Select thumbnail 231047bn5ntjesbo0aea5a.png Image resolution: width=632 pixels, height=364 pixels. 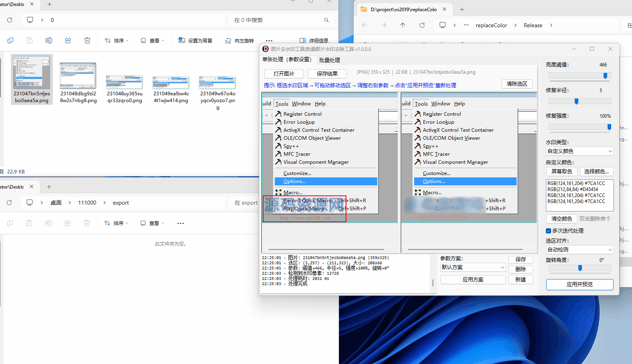tap(32, 79)
